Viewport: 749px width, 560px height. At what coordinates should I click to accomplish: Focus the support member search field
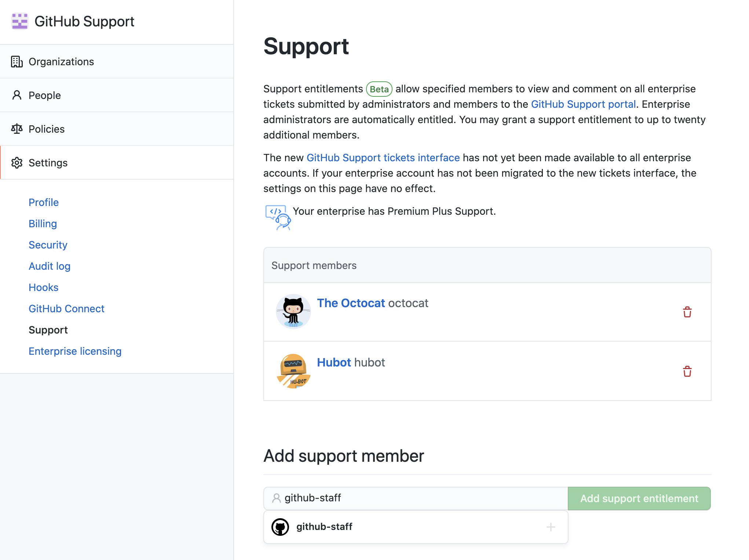(416, 498)
